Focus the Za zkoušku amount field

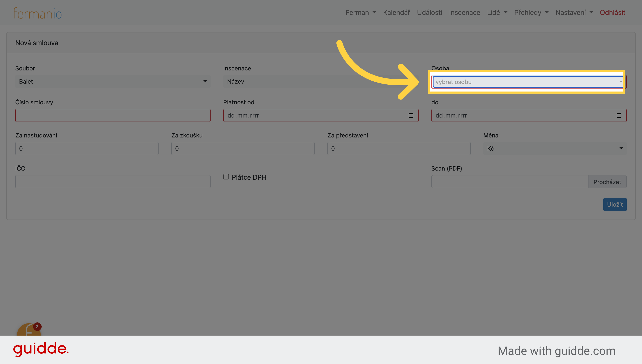pos(243,148)
